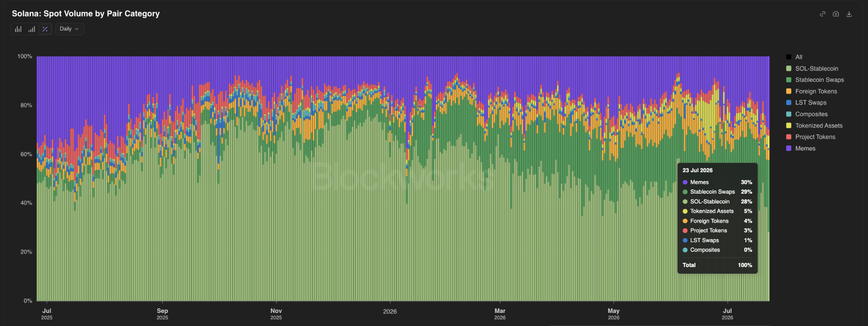Screen dimensions: 868x326
Task: Click the 100% label on the y-axis
Action: click(x=25, y=56)
